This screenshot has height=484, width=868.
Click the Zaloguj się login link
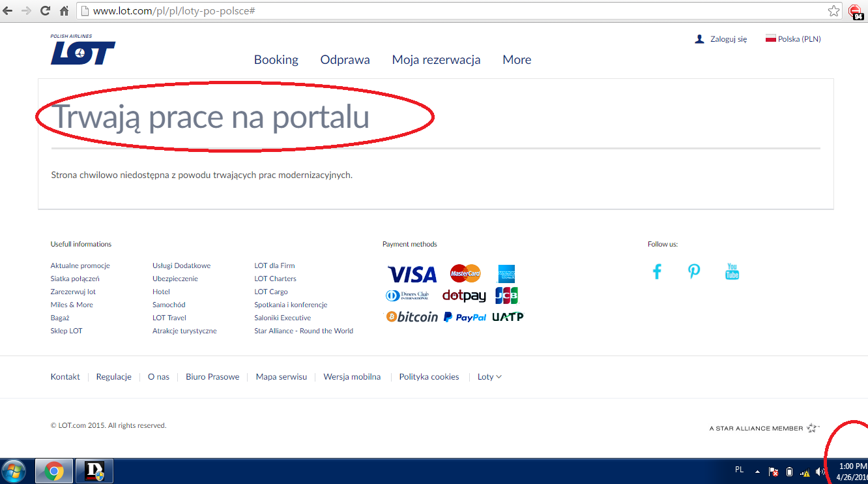click(729, 39)
